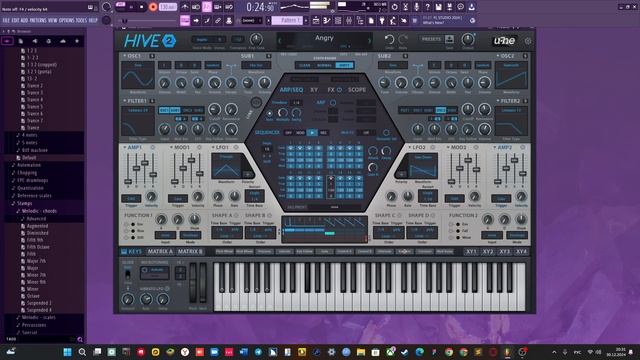
Task: Open OPTIONS menu in FL Studio
Action: coord(67,20)
